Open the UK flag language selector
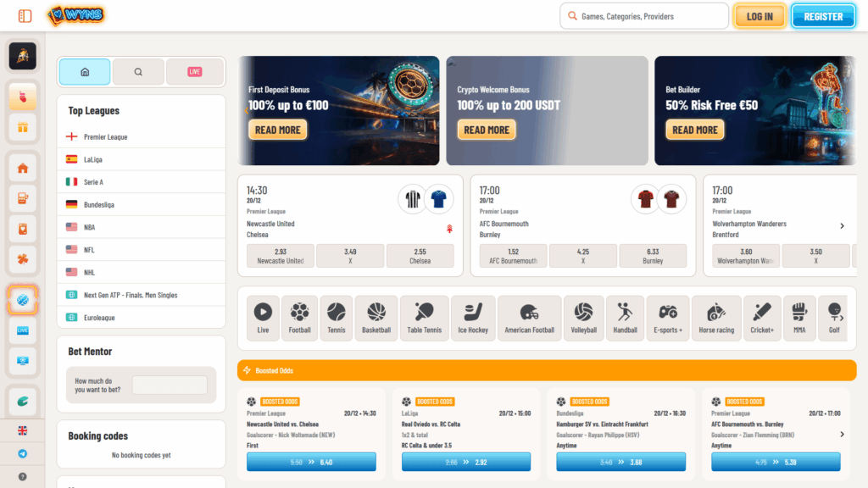The image size is (868, 488). (x=23, y=430)
